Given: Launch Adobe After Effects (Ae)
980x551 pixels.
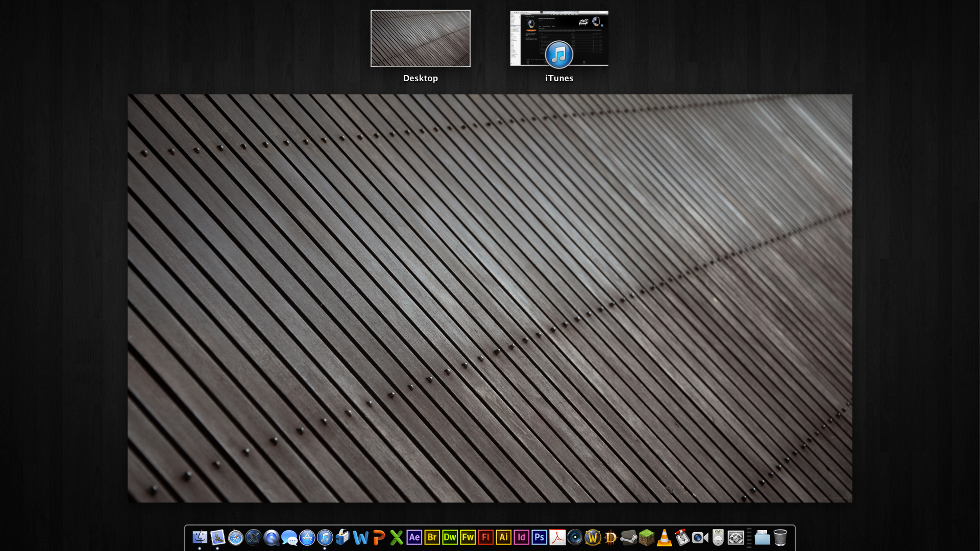Looking at the screenshot, I should [414, 537].
